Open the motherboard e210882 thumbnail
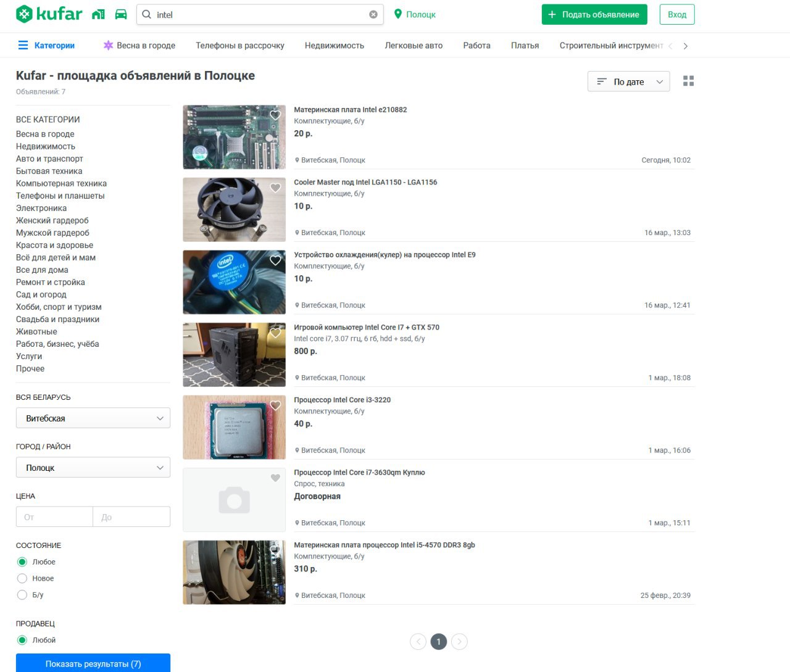This screenshot has width=790, height=672. (234, 137)
